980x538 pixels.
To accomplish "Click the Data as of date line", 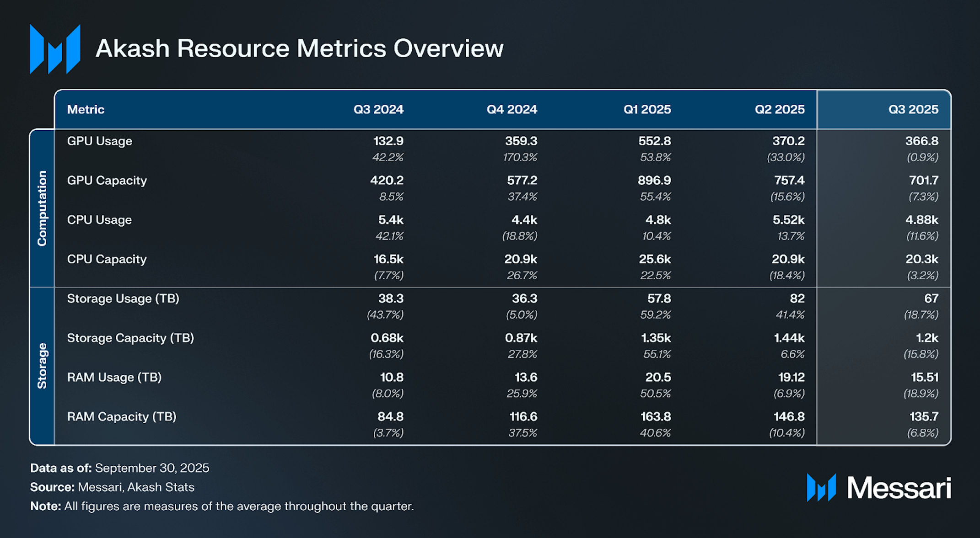I will click(119, 468).
